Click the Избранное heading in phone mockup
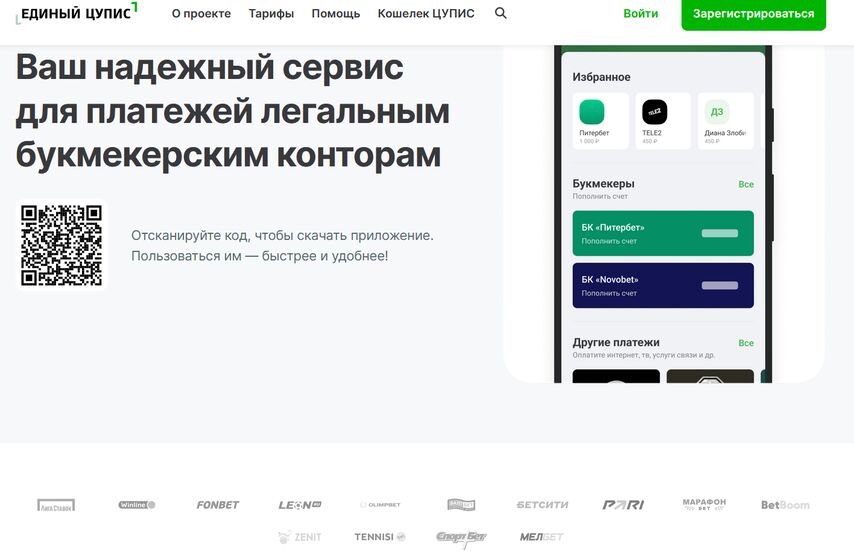 [601, 77]
